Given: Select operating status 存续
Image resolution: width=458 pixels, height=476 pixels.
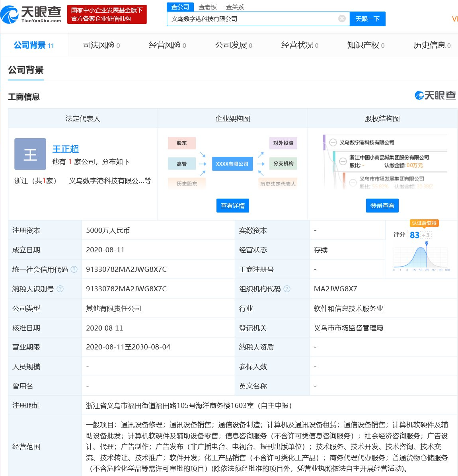Looking at the screenshot, I should pos(321,250).
